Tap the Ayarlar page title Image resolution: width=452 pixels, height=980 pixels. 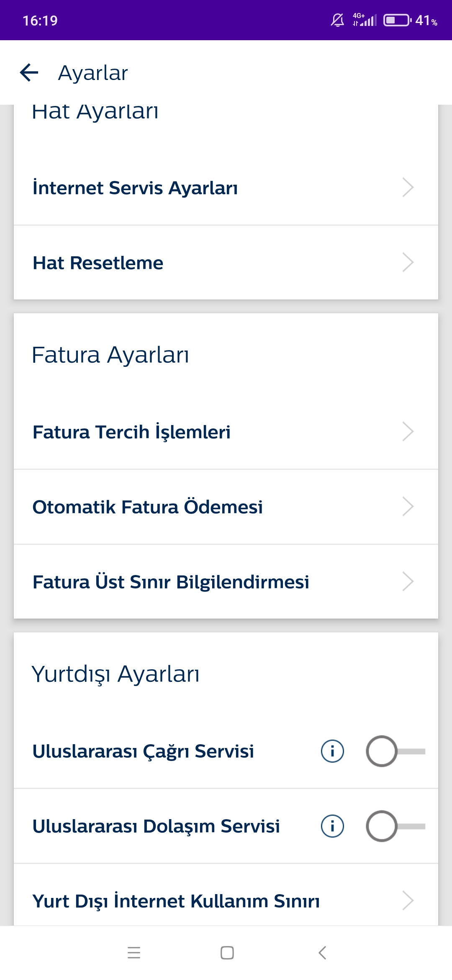click(93, 73)
